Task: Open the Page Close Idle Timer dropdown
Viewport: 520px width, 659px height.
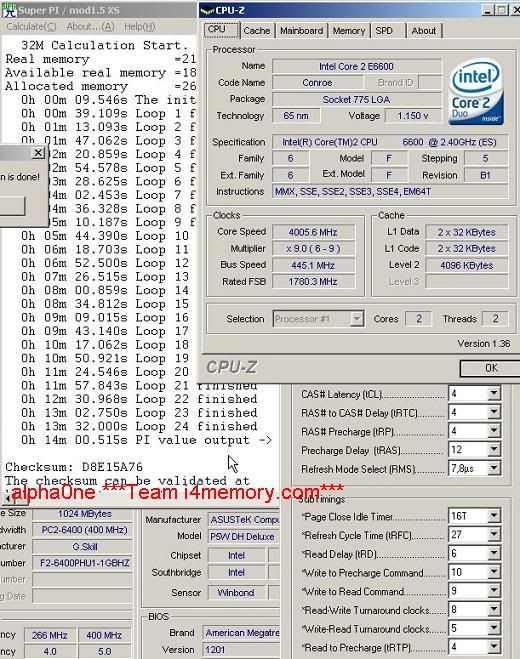Action: coord(494,516)
